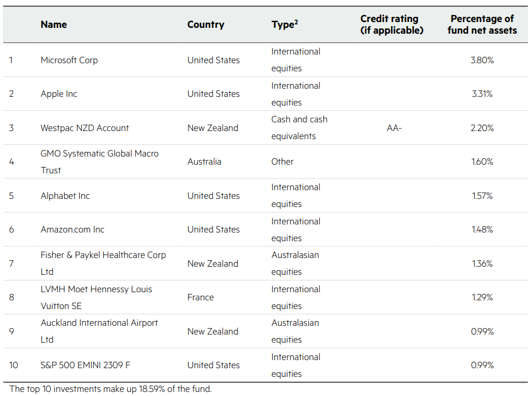Select the GMO Systematic Global Macro Trust entry

99,162
